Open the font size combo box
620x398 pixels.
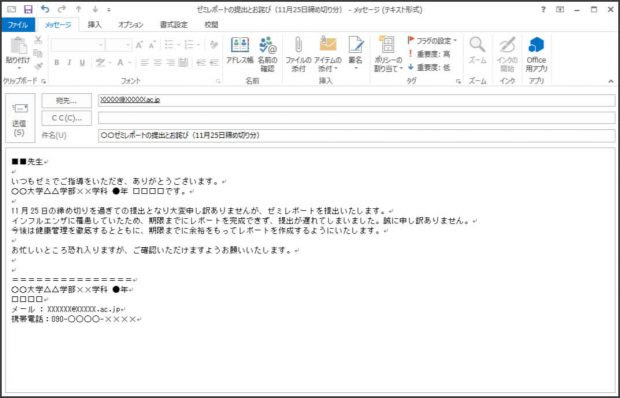coord(119,45)
